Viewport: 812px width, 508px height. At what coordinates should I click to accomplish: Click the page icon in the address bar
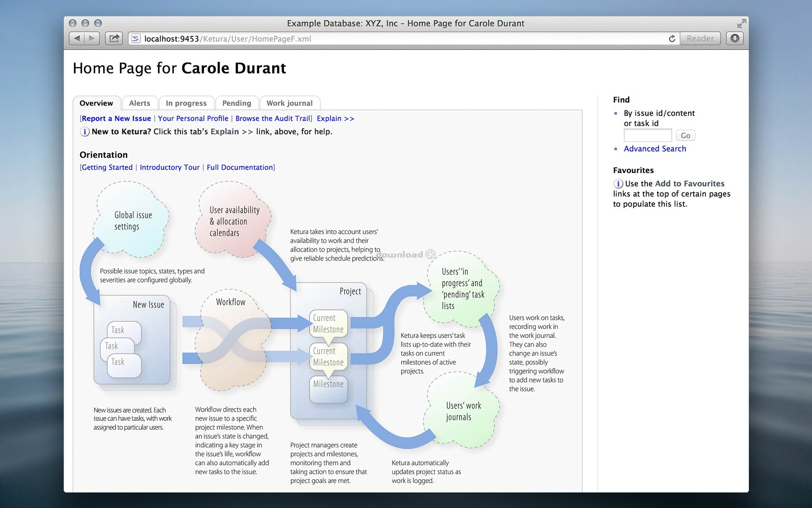pyautogui.click(x=136, y=38)
